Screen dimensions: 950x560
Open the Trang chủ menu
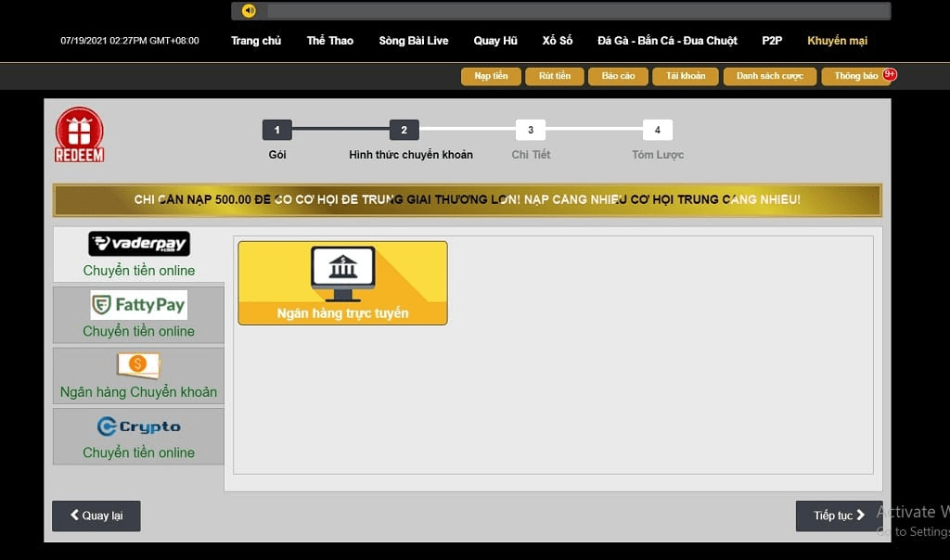point(256,41)
